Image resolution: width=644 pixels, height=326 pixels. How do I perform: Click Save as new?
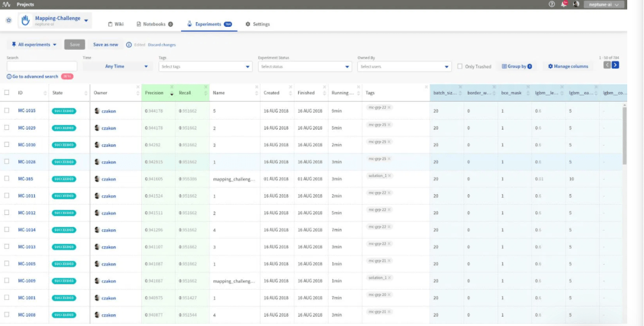[x=106, y=45]
